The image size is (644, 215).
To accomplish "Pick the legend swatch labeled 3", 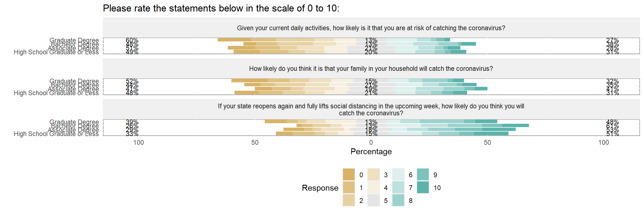I will [x=373, y=175].
